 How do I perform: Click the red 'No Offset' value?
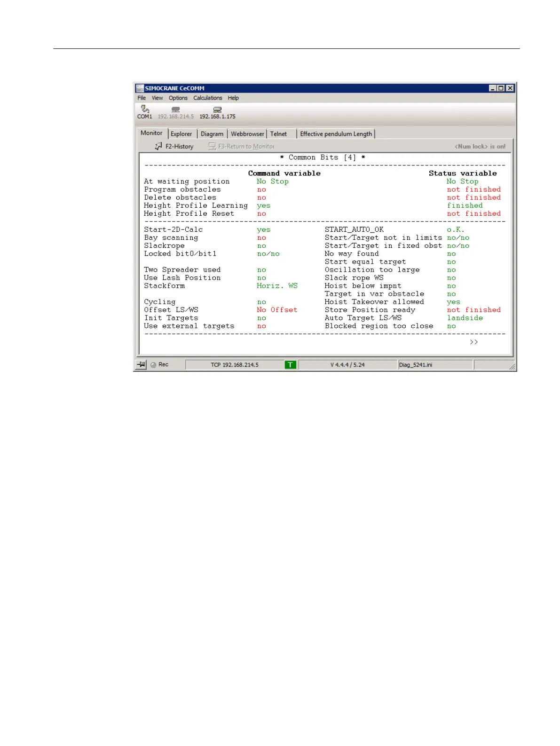[x=277, y=310]
